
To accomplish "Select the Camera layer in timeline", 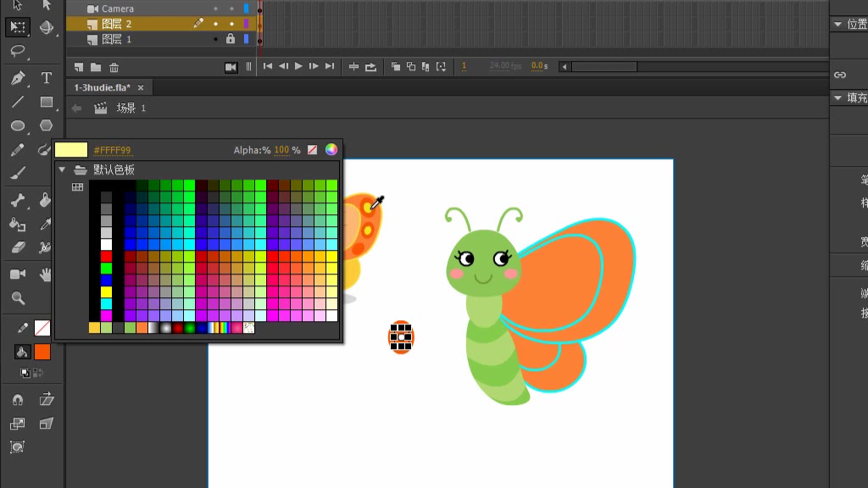I will click(x=118, y=8).
